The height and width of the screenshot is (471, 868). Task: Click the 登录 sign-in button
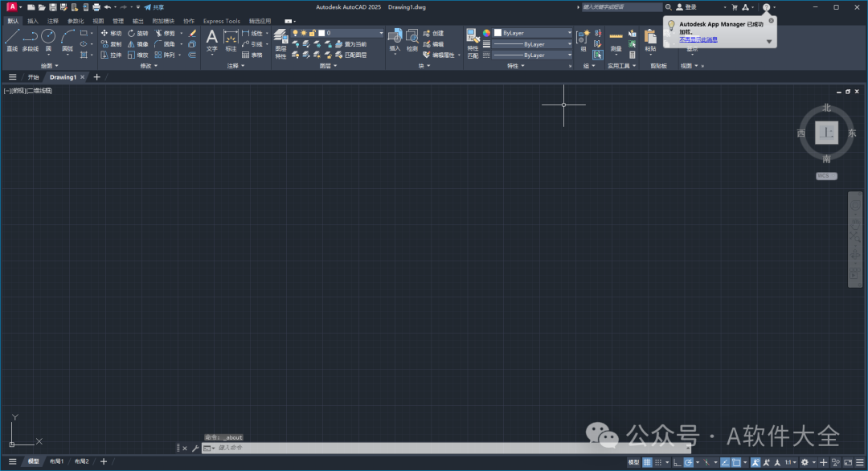[686, 7]
